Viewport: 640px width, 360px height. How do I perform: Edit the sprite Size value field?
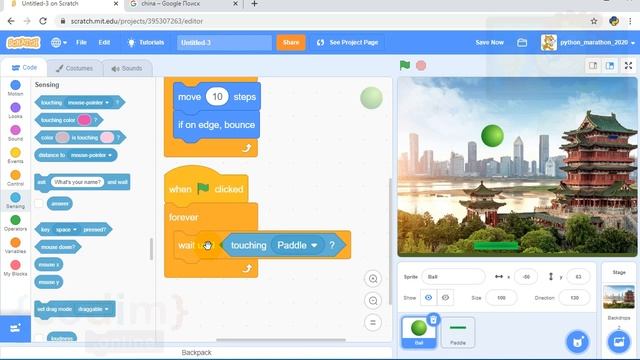[501, 298]
